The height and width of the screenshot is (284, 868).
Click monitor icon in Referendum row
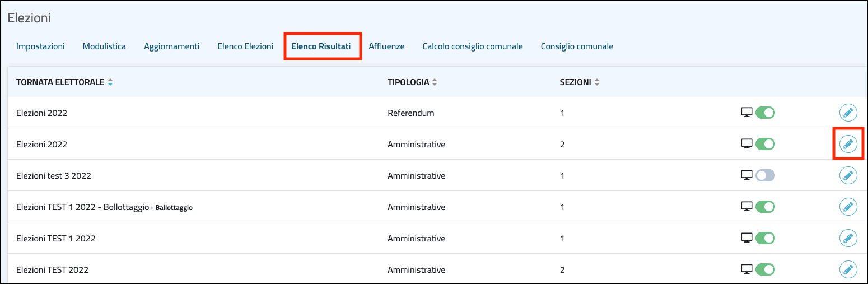click(x=746, y=113)
